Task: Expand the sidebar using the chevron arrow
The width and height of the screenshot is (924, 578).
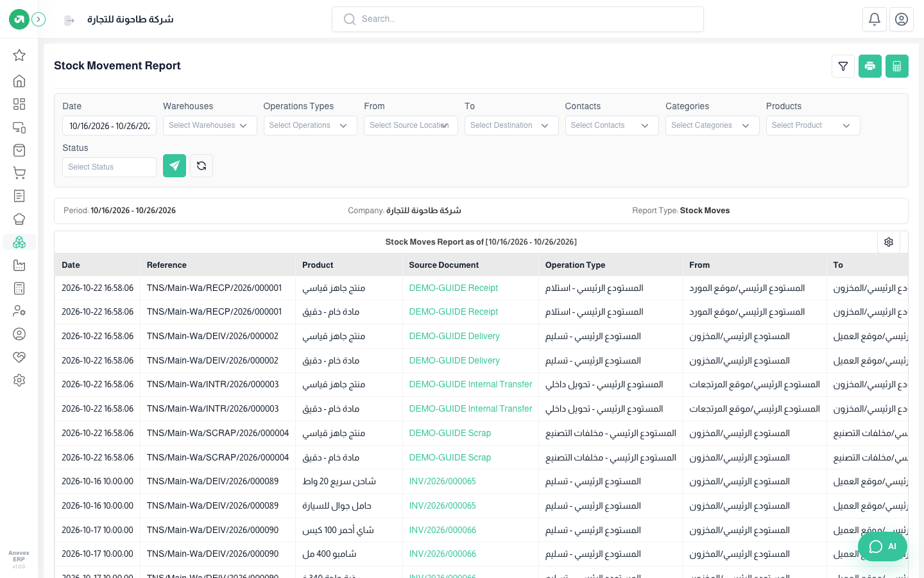Action: tap(38, 19)
